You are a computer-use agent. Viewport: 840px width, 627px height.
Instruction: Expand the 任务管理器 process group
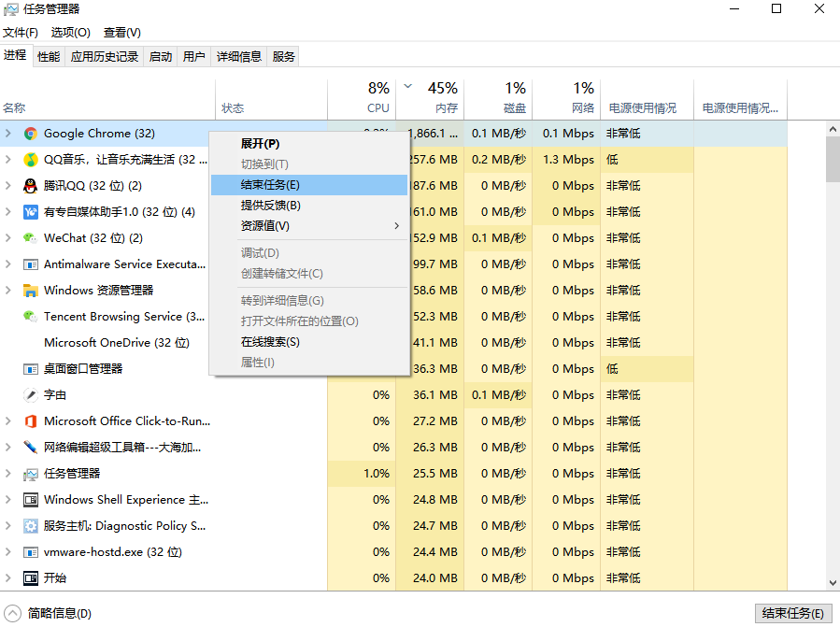(x=8, y=474)
